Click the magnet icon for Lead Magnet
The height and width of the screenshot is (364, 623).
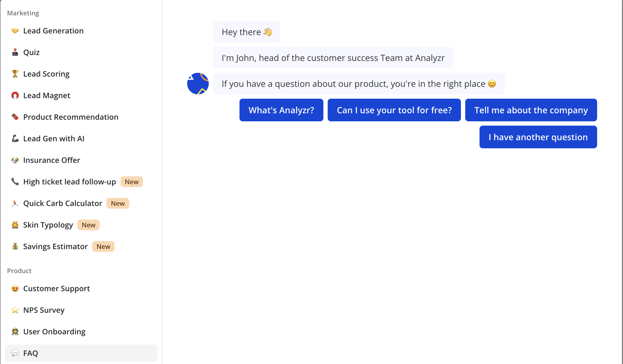pos(15,95)
